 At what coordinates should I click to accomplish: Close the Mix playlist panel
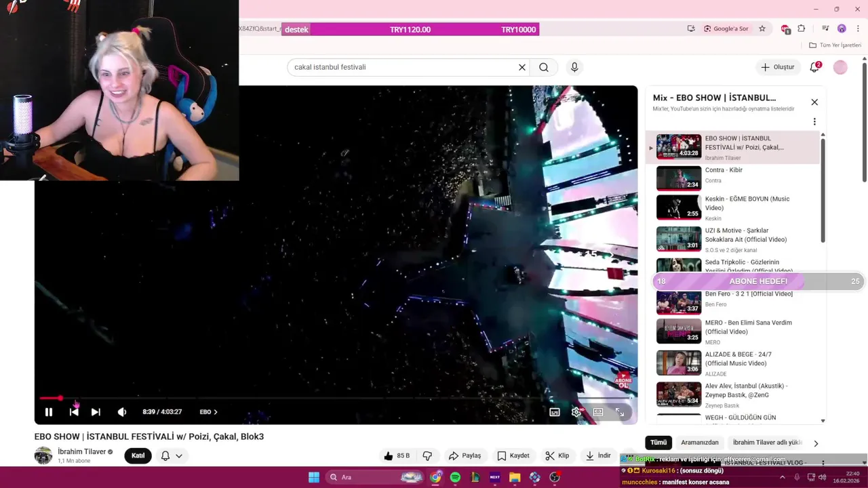click(x=814, y=102)
